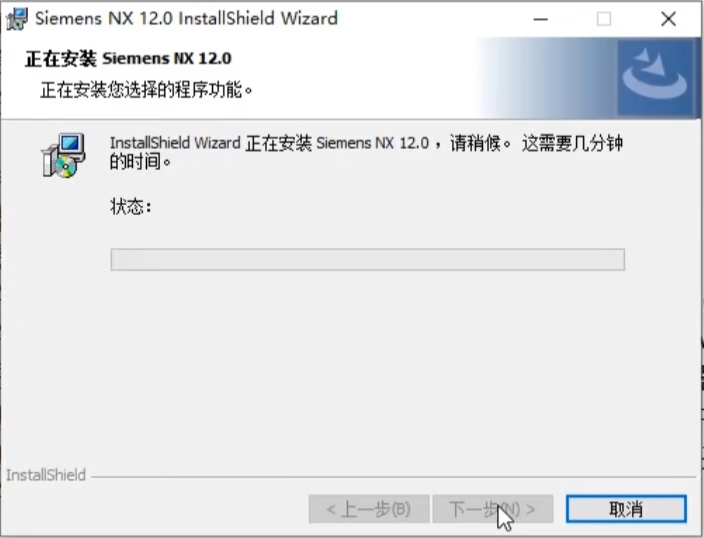Click the separator line beside InstallShield label
Viewport: 704px width, 538px height.
393,476
